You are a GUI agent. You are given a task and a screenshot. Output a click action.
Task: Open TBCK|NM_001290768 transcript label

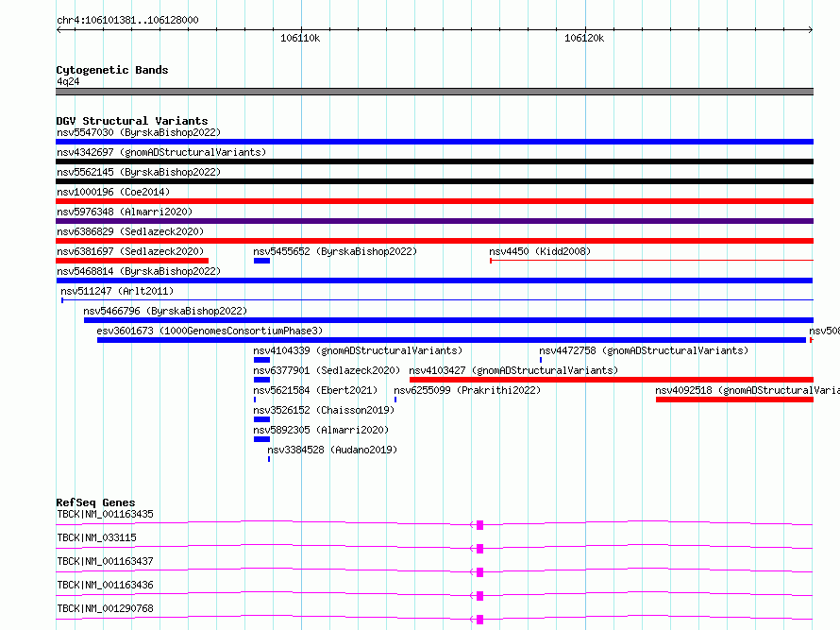click(105, 608)
